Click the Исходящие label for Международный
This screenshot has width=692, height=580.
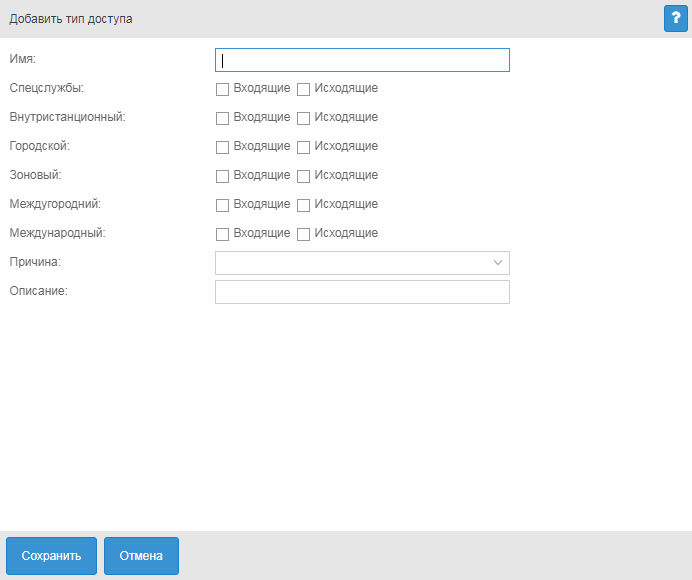pos(346,233)
